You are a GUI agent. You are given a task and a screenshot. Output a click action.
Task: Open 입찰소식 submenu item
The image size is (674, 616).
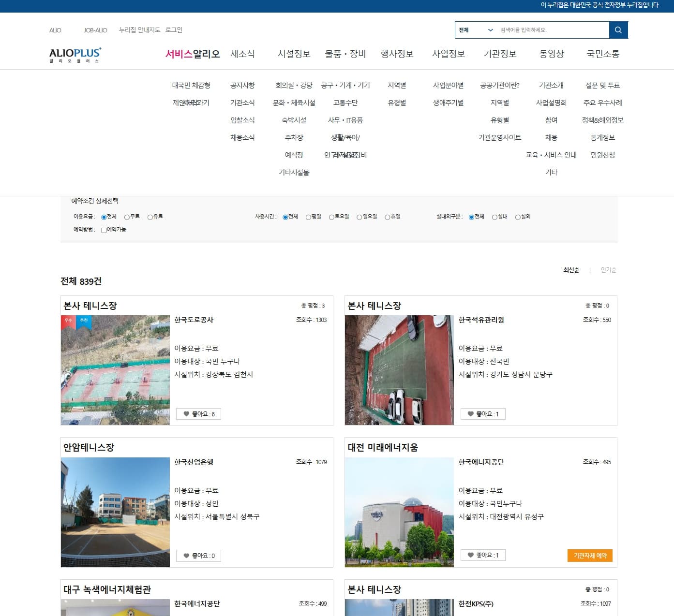(242, 120)
